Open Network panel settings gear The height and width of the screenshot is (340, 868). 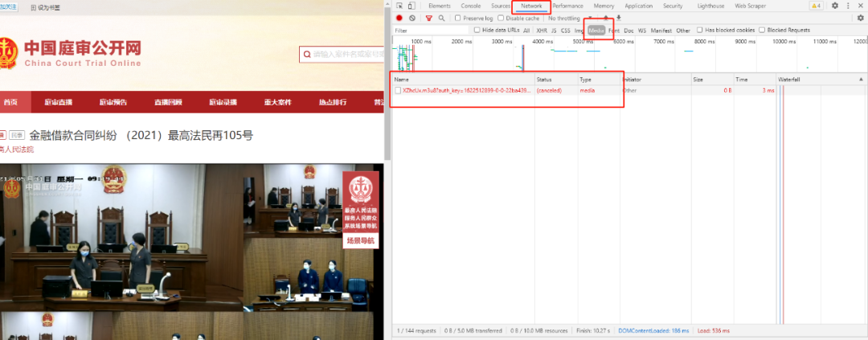click(x=860, y=18)
